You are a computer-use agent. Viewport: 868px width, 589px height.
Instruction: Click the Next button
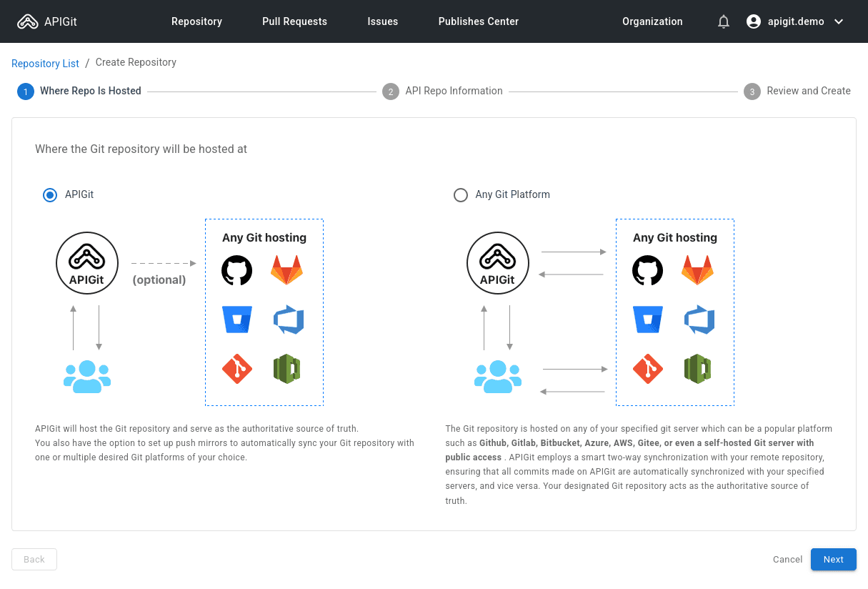[834, 560]
